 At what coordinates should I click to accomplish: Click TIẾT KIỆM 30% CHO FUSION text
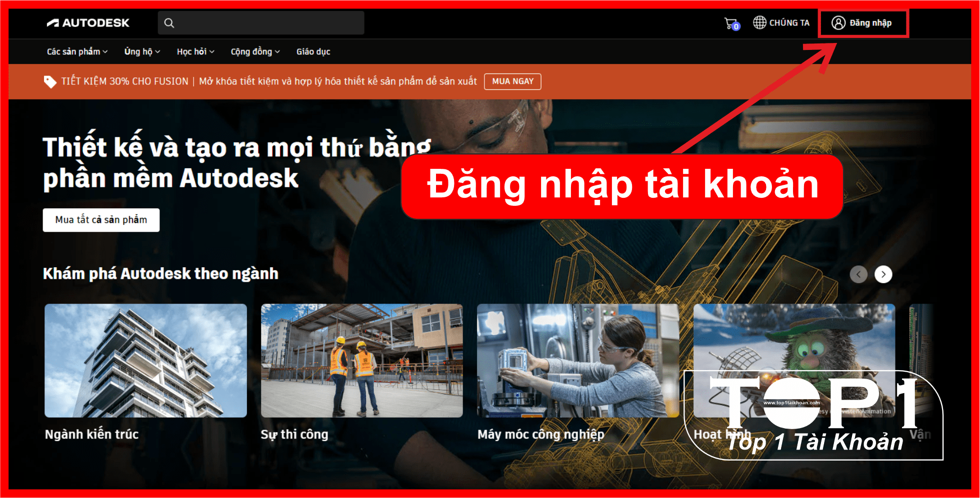[x=125, y=81]
